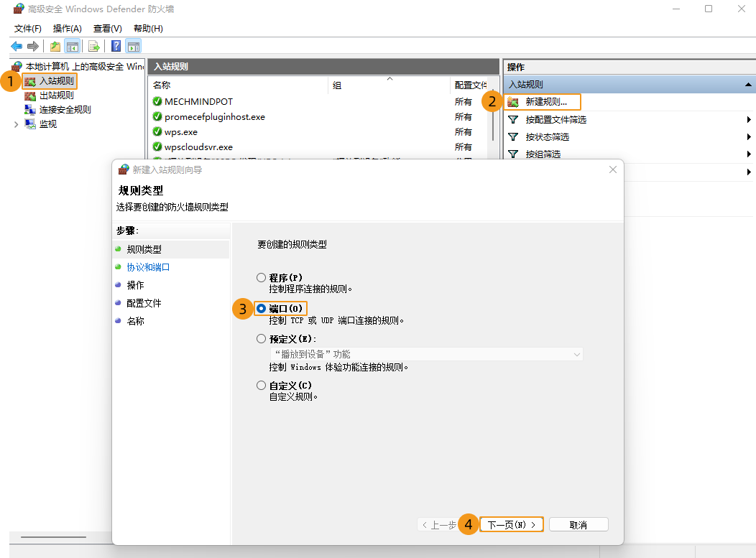The width and height of the screenshot is (756, 558).
Task: Click the Export list toolbar icon
Action: pos(94,46)
